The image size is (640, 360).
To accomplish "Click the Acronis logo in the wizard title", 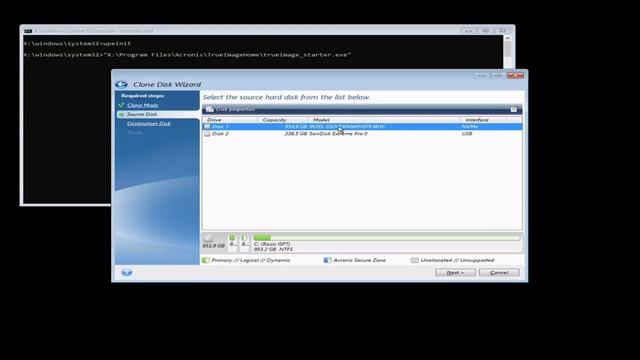I will pos(121,84).
